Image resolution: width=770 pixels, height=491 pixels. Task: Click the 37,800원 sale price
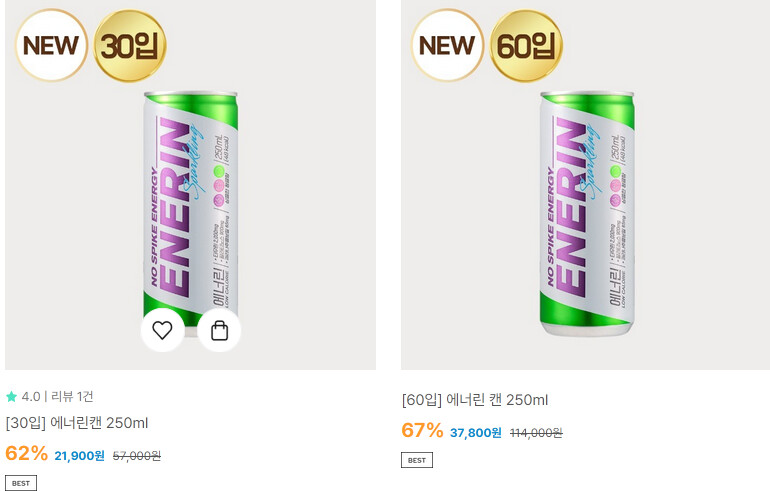click(476, 433)
